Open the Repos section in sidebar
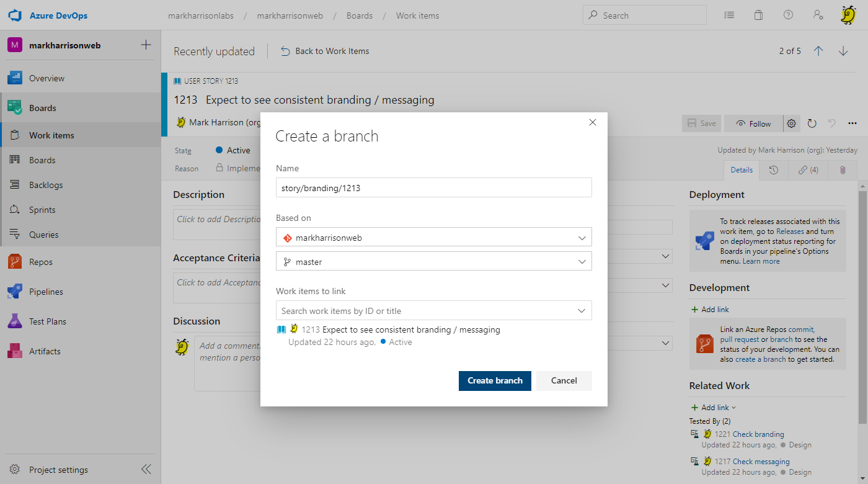 (41, 262)
